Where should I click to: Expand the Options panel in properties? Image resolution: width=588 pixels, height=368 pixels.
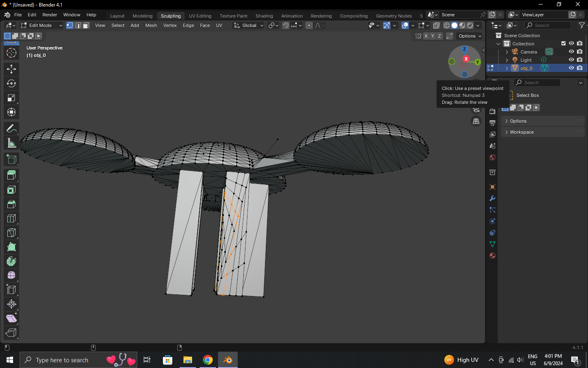pyautogui.click(x=543, y=121)
